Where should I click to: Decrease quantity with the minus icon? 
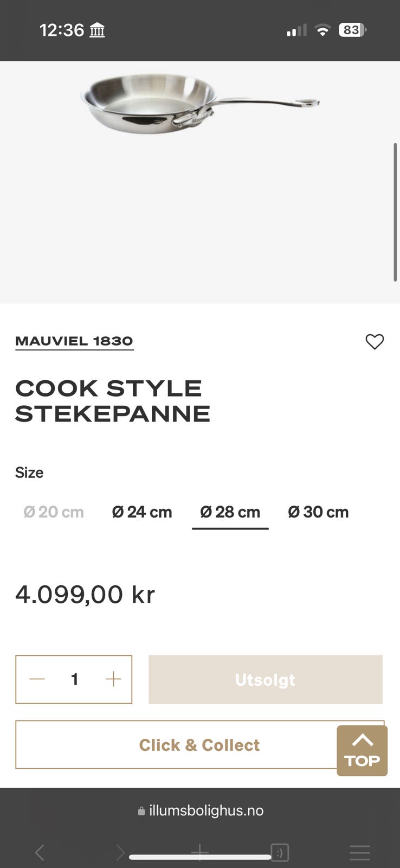tap(37, 679)
